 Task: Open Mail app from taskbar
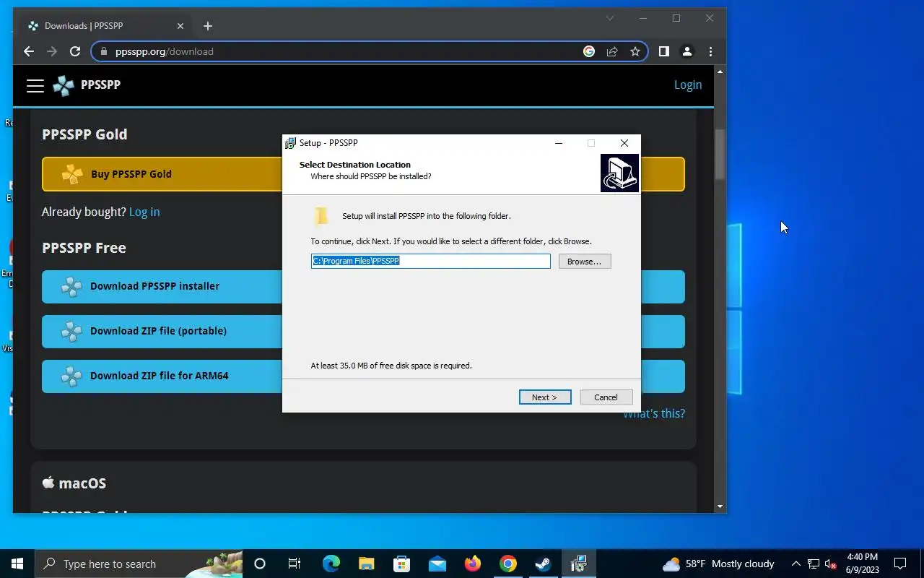click(x=437, y=564)
